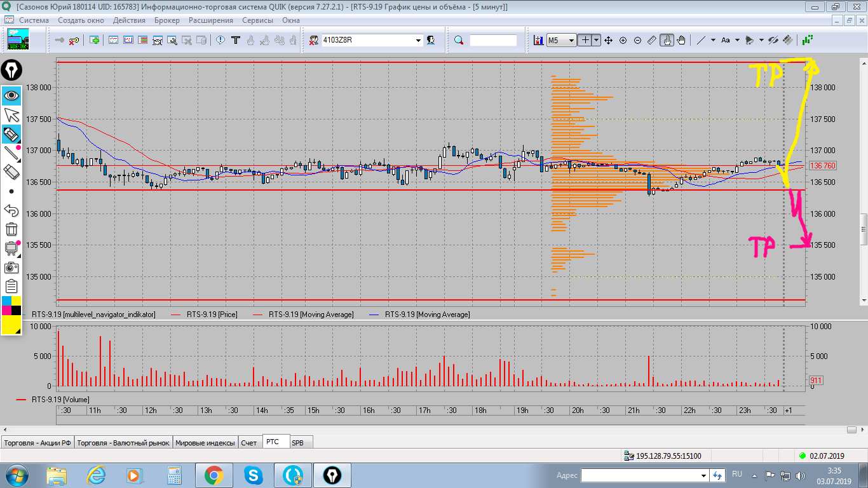Zoom in with the circled plus icon

pyautogui.click(x=623, y=40)
